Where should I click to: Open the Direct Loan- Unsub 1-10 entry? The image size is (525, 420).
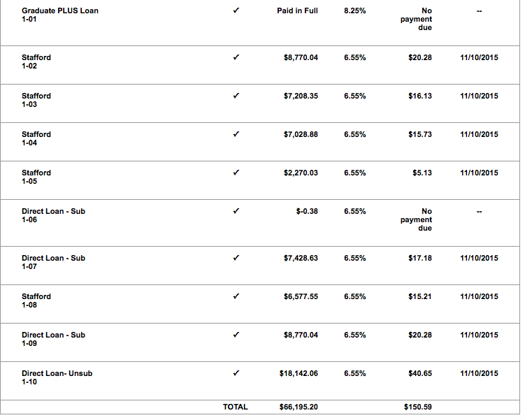point(57,377)
